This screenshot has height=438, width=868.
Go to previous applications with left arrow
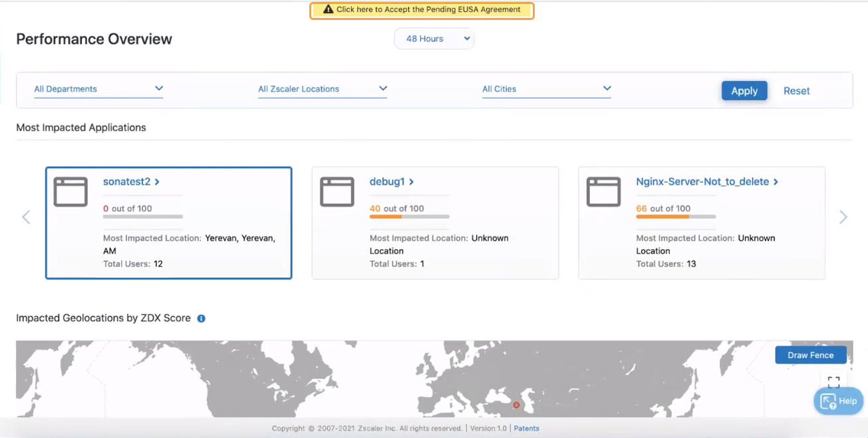pyautogui.click(x=26, y=217)
